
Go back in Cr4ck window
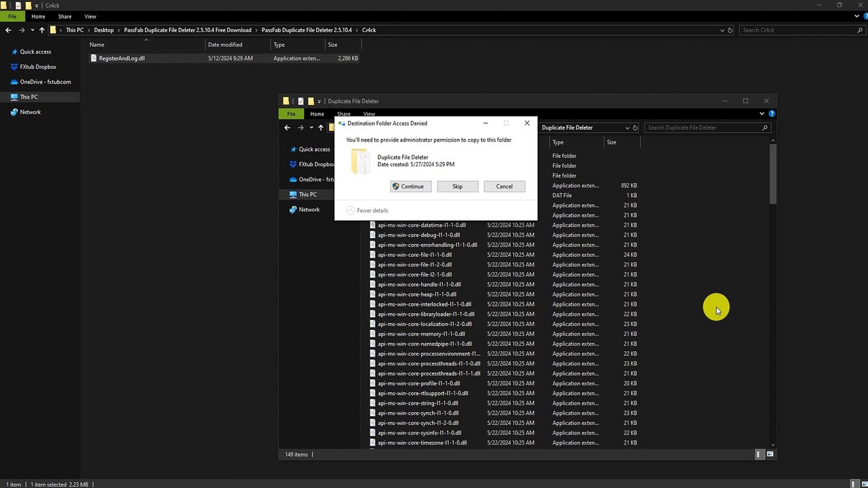point(8,30)
